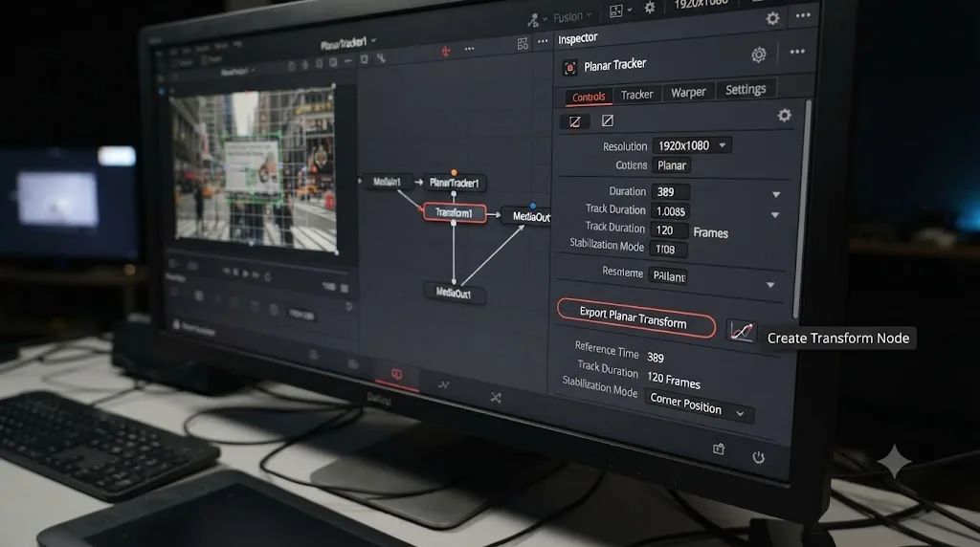Image resolution: width=980 pixels, height=547 pixels.
Task: Switch to the Tracker tab
Action: (636, 95)
